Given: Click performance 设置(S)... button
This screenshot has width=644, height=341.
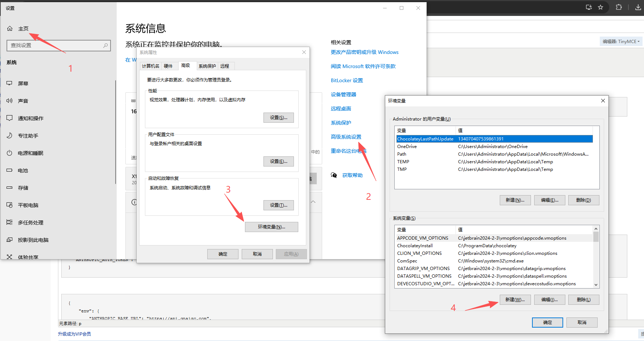Looking at the screenshot, I should click(278, 118).
